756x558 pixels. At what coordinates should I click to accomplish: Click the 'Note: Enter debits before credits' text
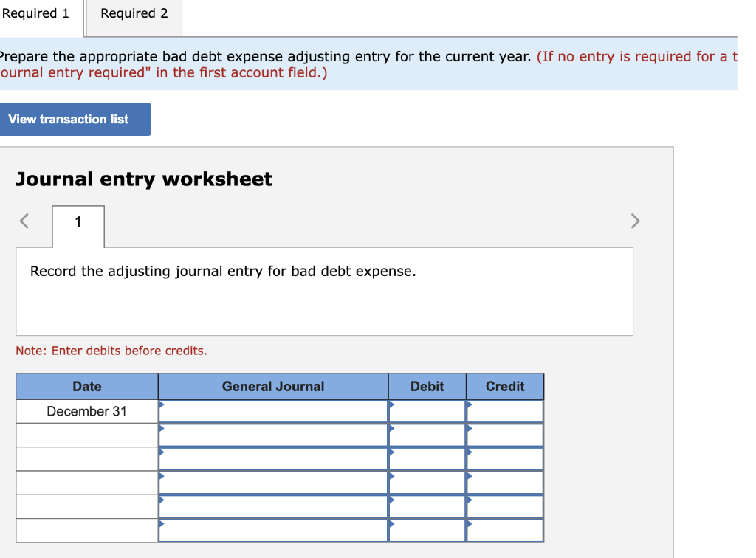[x=111, y=351]
